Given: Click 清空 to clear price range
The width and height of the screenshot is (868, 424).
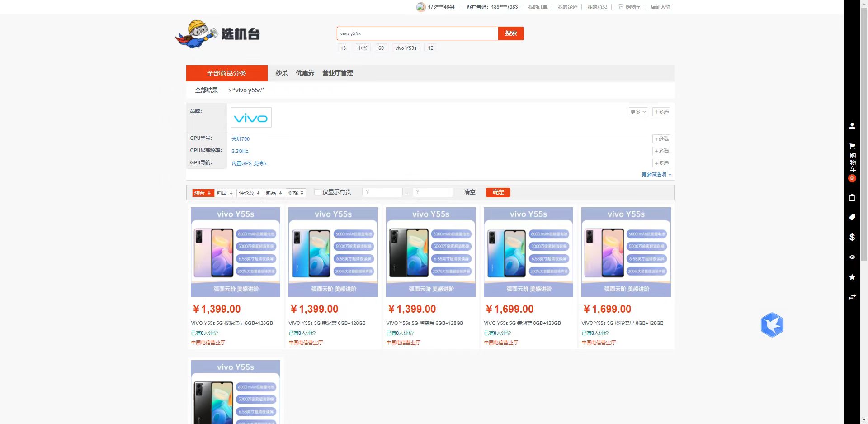Looking at the screenshot, I should [470, 192].
